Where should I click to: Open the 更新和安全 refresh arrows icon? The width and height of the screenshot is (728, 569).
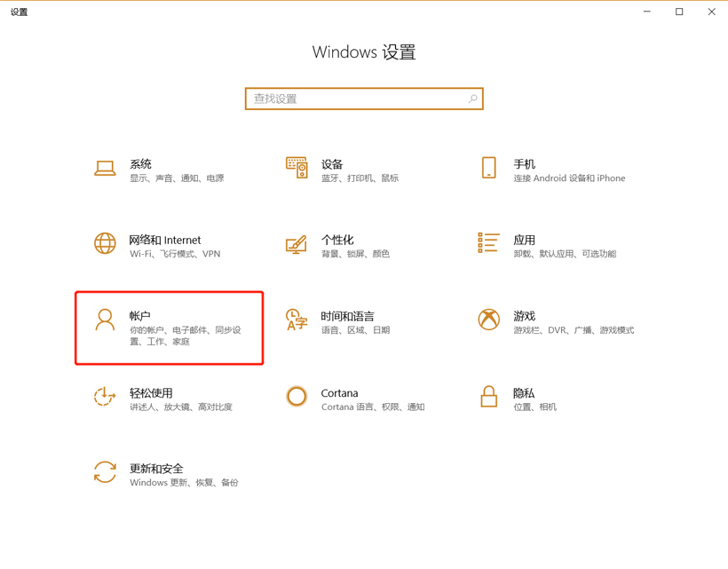[105, 472]
